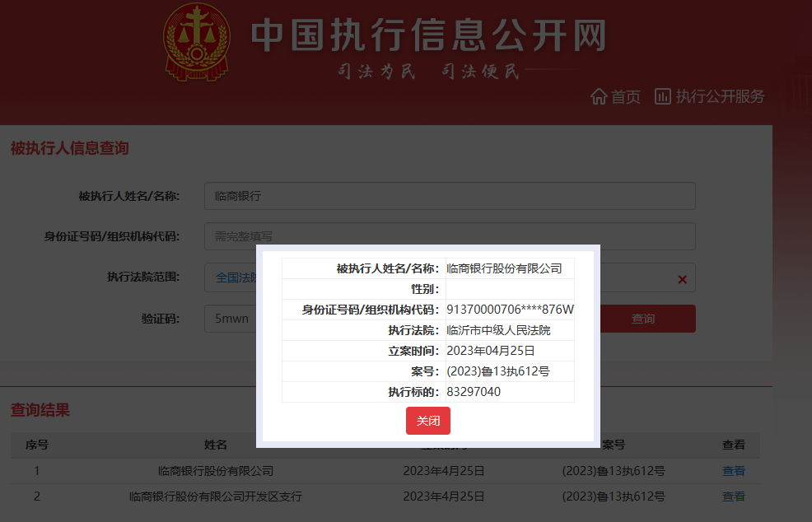Select 临商银行股份有限公司 name in results table
Viewport: 812px width, 522px height.
pyautogui.click(x=216, y=471)
